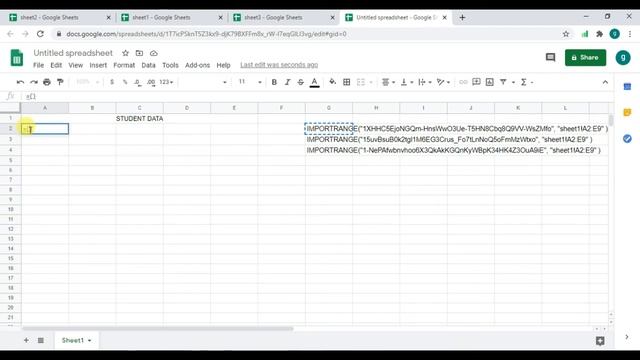The image size is (640, 360).
Task: Bookmark this page star icon
Action: point(566,34)
